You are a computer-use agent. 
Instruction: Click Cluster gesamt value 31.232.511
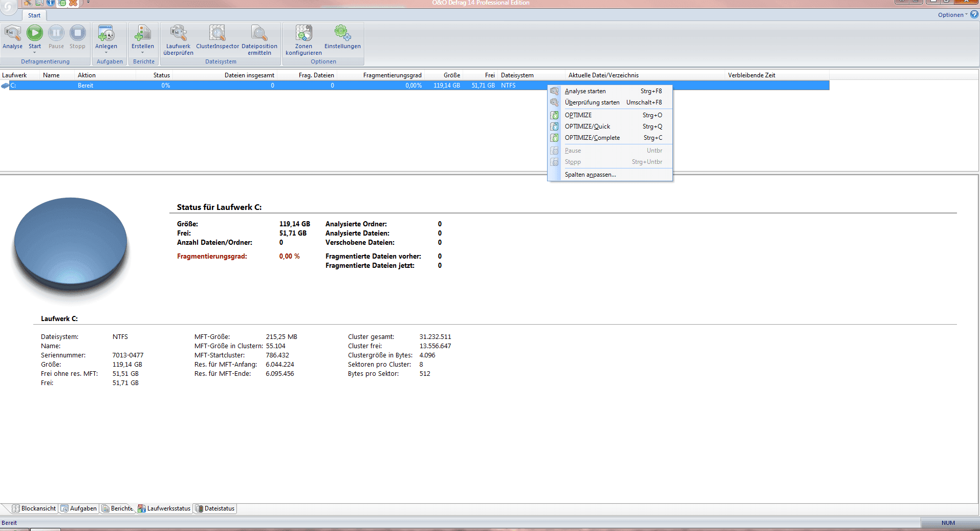[435, 337]
